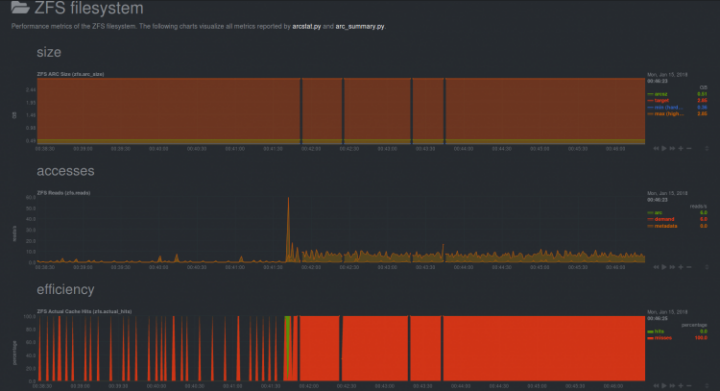Toggle the metadata dimension in ZFS Reads legend

662,226
